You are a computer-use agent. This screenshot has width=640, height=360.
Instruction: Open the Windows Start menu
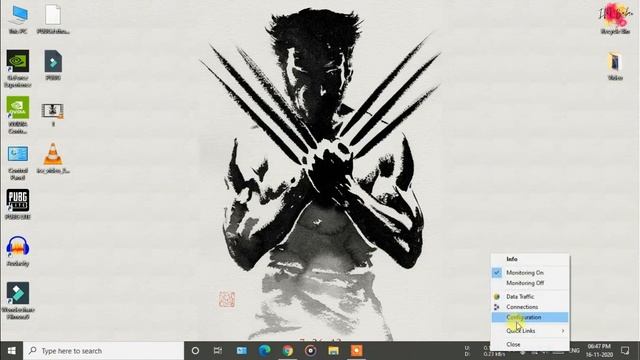pos(11,351)
